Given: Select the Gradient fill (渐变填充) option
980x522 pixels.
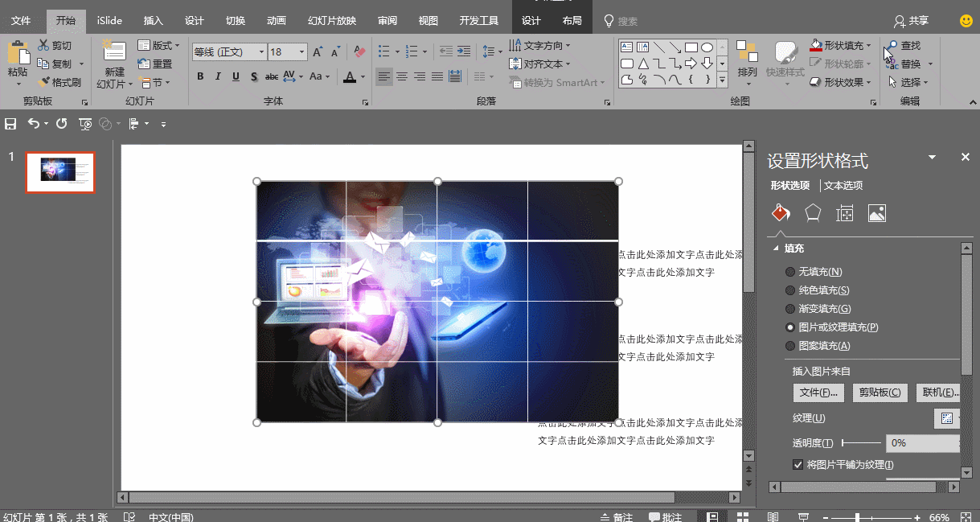Looking at the screenshot, I should [818, 309].
